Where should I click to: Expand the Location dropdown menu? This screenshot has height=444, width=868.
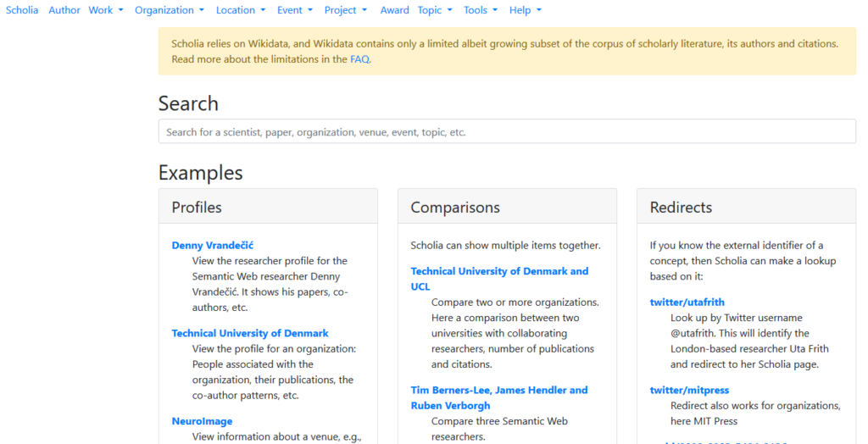[241, 10]
